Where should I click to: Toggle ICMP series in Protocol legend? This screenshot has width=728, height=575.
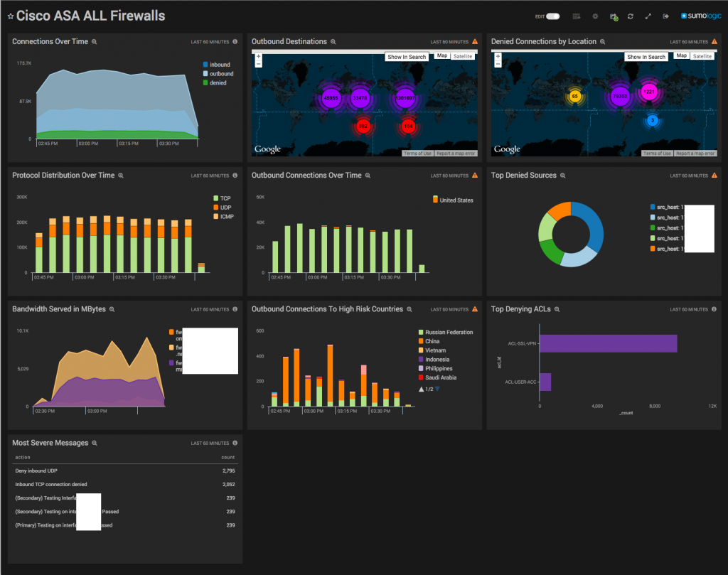point(223,217)
